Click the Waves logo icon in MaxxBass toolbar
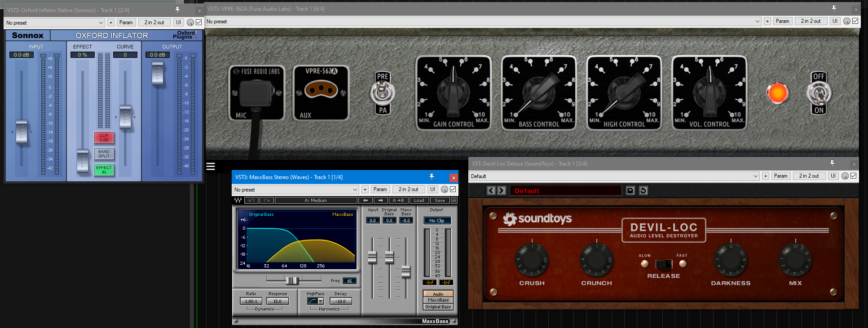The image size is (868, 328). [x=238, y=200]
